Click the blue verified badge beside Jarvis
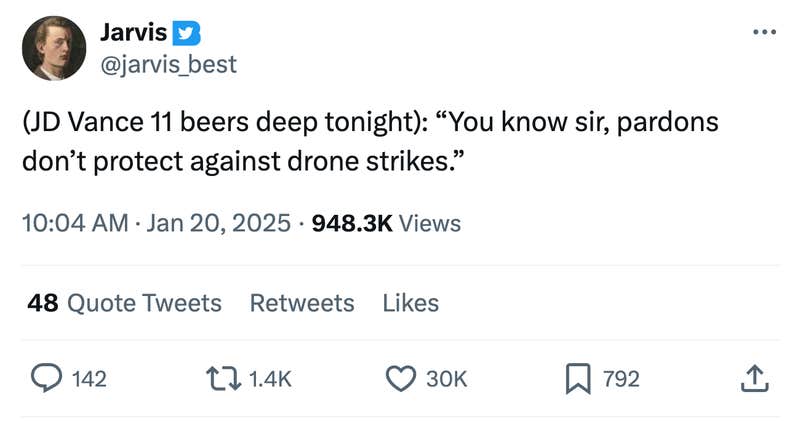The height and width of the screenshot is (421, 800). (x=187, y=33)
